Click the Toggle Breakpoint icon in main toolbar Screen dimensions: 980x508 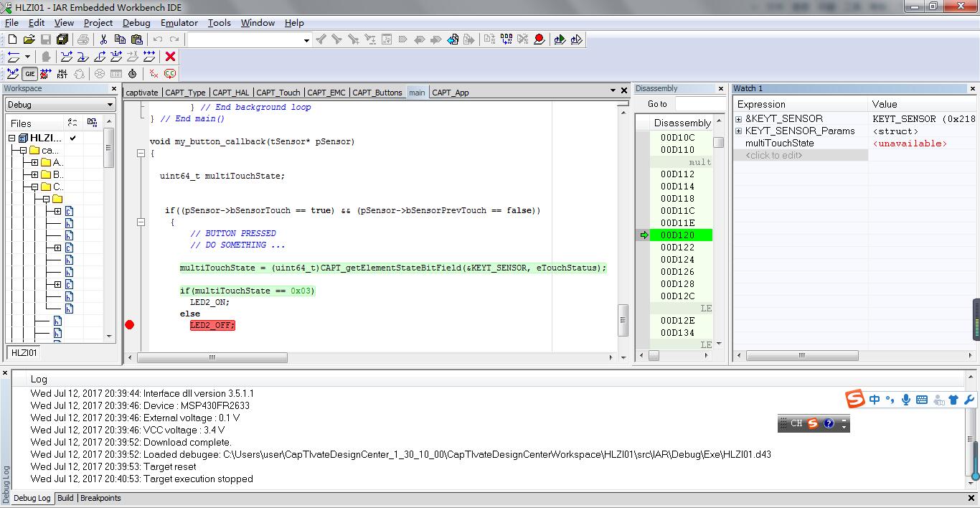pos(539,39)
